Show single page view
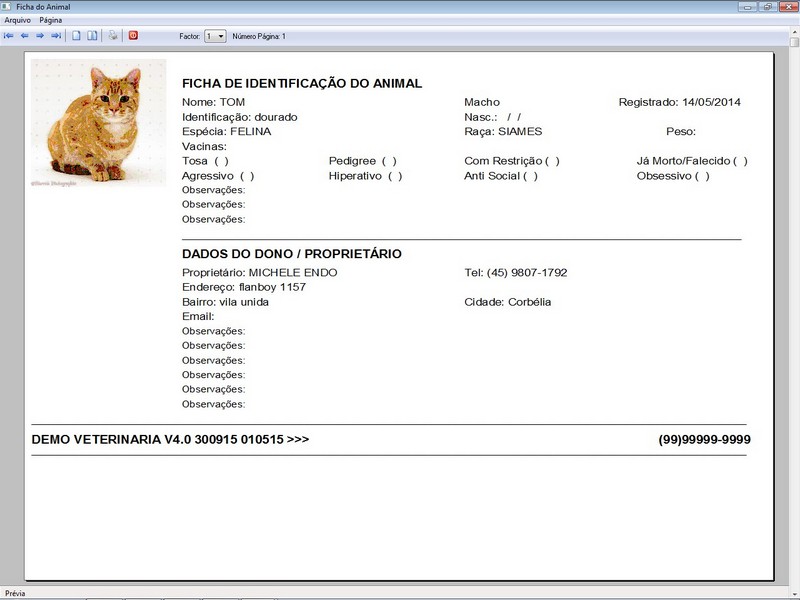This screenshot has width=800, height=600. [76, 36]
